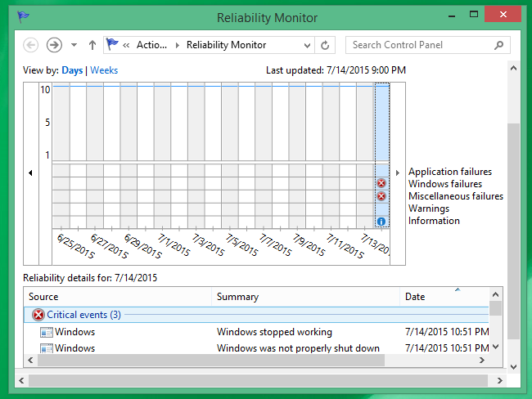Click the Back navigation arrow button
This screenshot has height=399, width=532.
pos(31,45)
